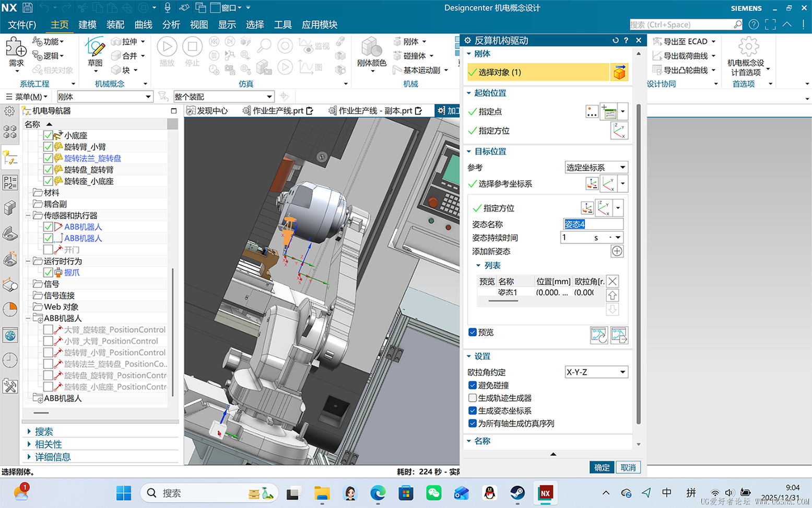
Task: Open the reference (参考) coordinate system dropdown
Action: pos(596,168)
